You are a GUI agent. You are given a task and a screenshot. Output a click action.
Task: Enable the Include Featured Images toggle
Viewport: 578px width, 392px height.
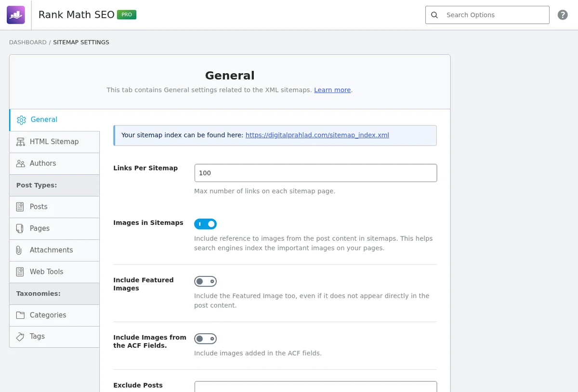point(206,281)
